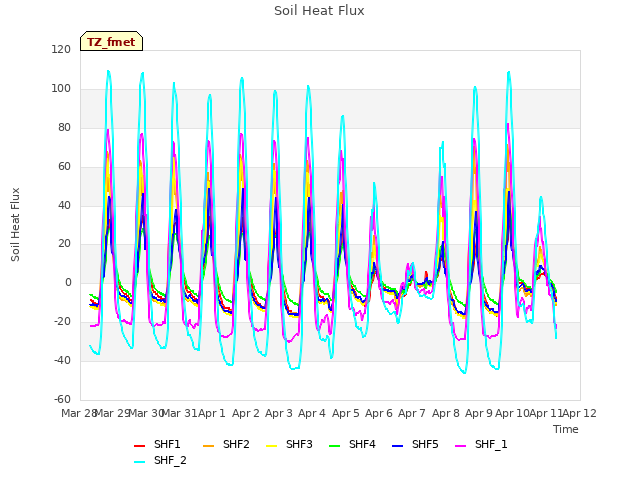Click the TZ_fmet annotation tag
Screen dimensions: 640x480
[111, 42]
